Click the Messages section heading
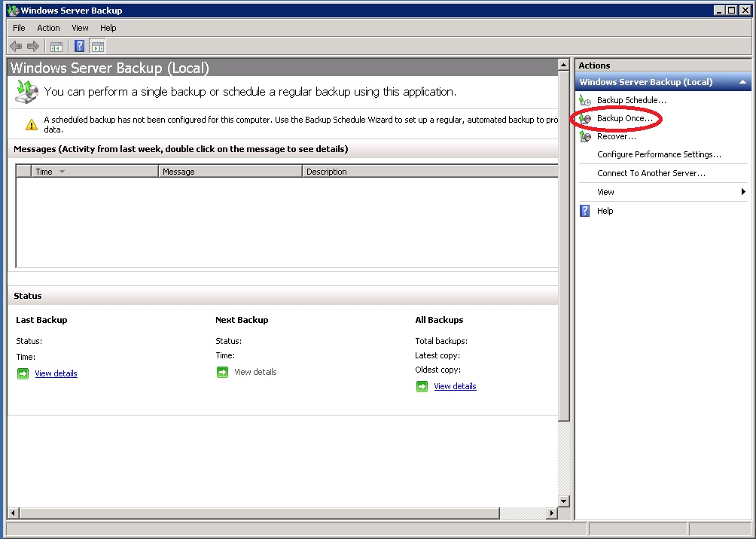Viewport: 756px width, 539px height. (181, 149)
